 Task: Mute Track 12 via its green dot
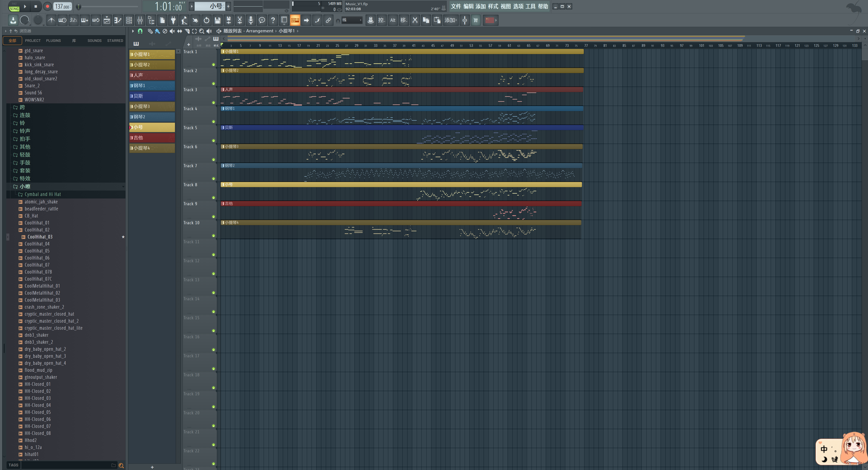pyautogui.click(x=214, y=274)
